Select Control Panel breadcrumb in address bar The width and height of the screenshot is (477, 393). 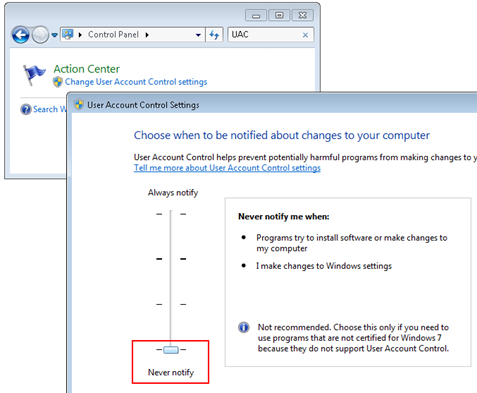(113, 35)
